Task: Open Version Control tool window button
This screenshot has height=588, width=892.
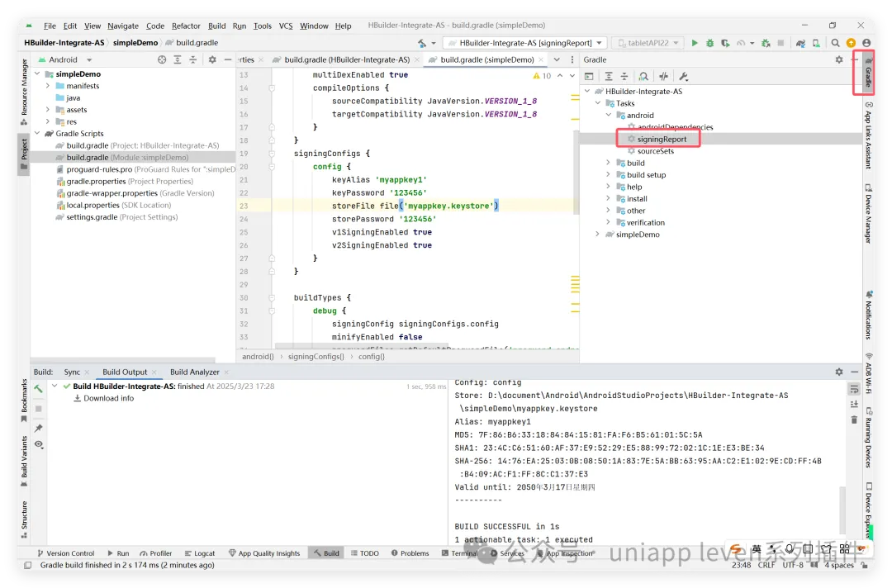Action: click(x=65, y=553)
